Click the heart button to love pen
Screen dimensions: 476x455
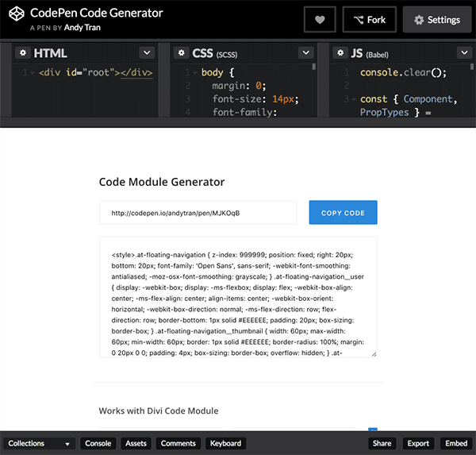point(320,20)
